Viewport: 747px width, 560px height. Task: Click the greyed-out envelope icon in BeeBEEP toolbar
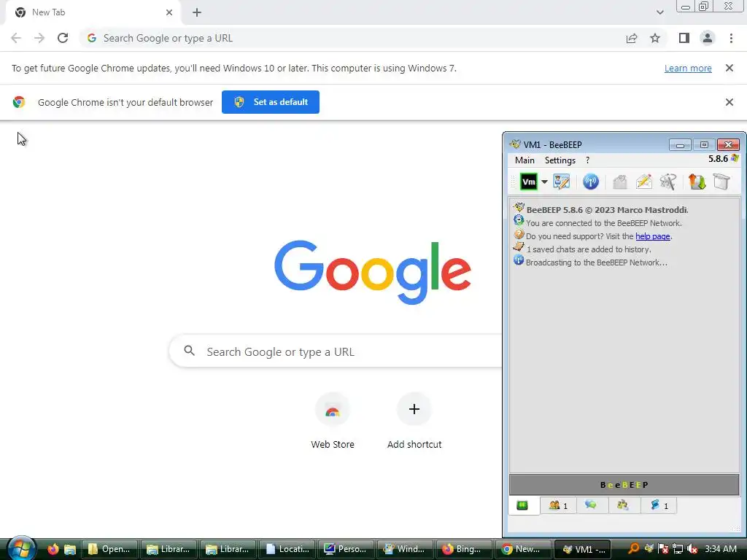pos(620,182)
